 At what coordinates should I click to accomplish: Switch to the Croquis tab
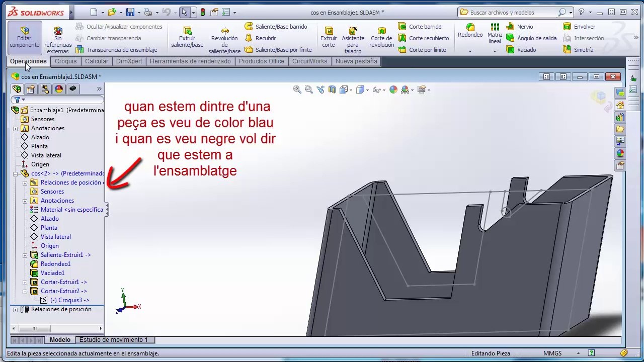[66, 61]
